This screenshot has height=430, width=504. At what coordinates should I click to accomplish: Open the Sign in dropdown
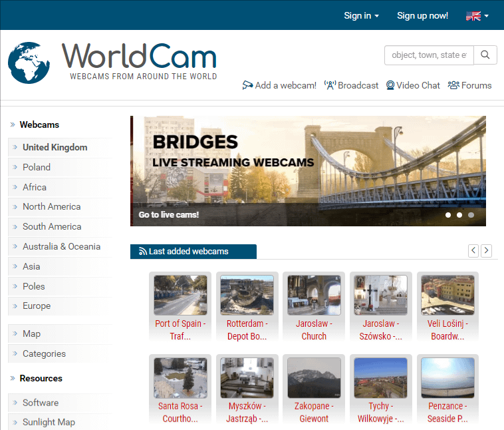tap(361, 15)
